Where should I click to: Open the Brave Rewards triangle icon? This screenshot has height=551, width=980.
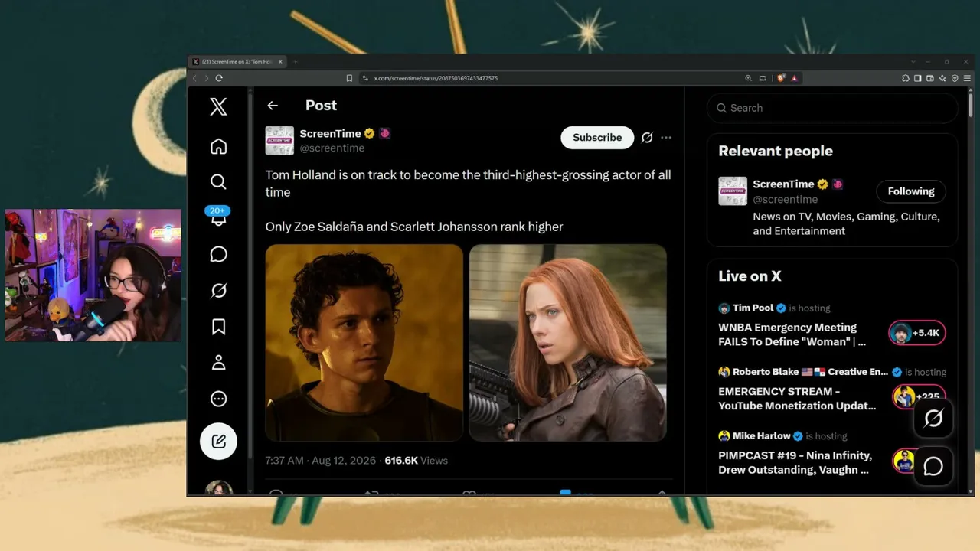pos(794,78)
